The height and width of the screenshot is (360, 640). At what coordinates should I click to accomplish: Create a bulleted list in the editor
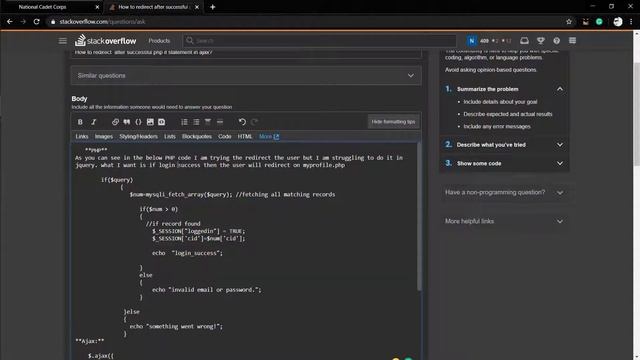(x=196, y=122)
